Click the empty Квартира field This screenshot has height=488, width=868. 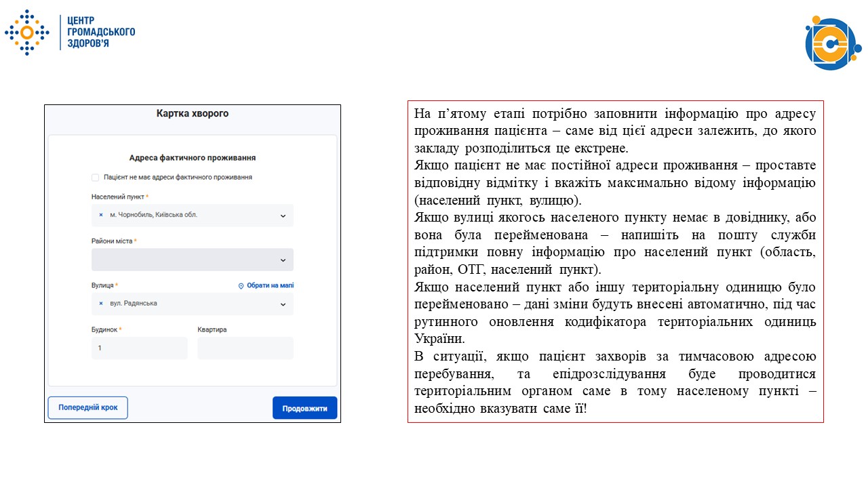pos(245,348)
